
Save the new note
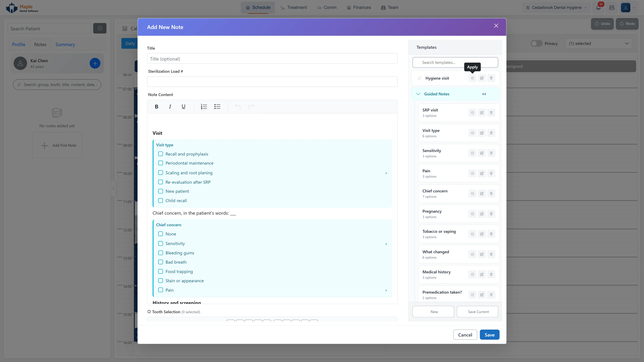pyautogui.click(x=489, y=335)
